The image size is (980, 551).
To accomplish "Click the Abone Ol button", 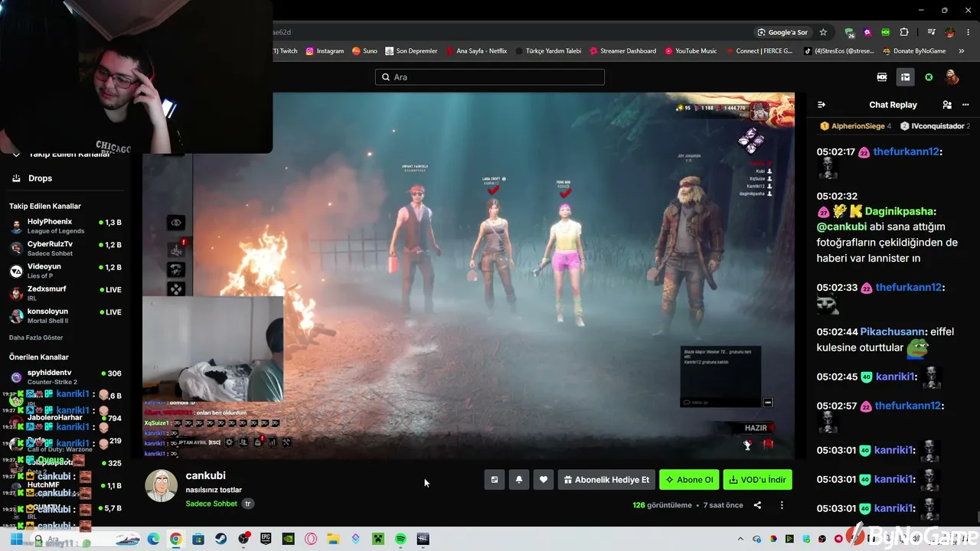I will click(x=689, y=480).
